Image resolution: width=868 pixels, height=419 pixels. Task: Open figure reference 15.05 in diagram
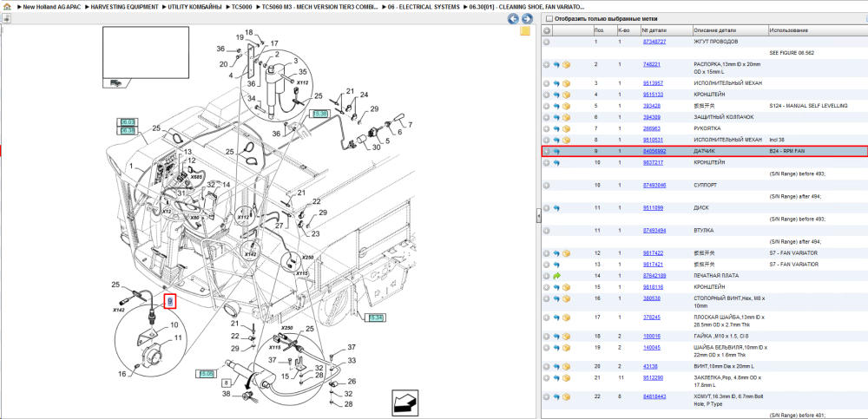coord(207,374)
